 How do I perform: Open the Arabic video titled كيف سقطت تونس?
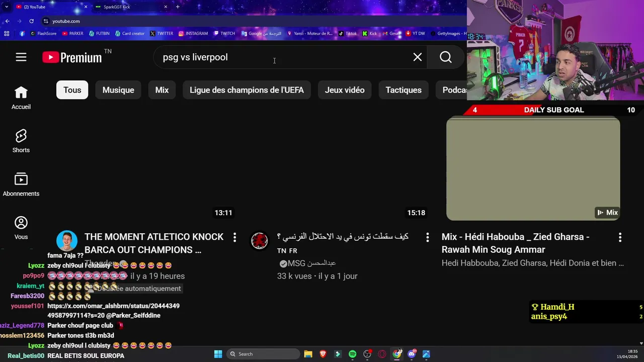[343, 237]
